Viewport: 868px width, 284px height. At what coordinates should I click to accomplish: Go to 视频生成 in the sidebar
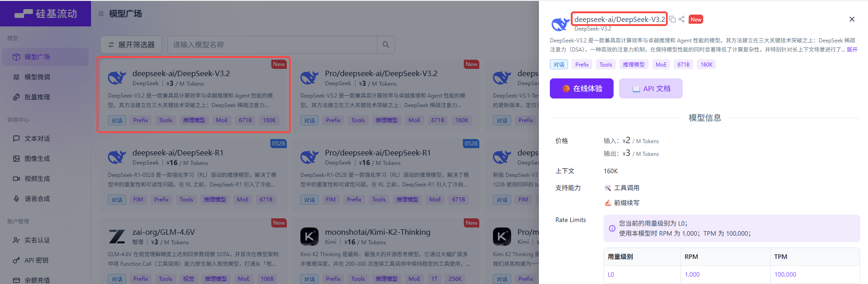click(45, 179)
